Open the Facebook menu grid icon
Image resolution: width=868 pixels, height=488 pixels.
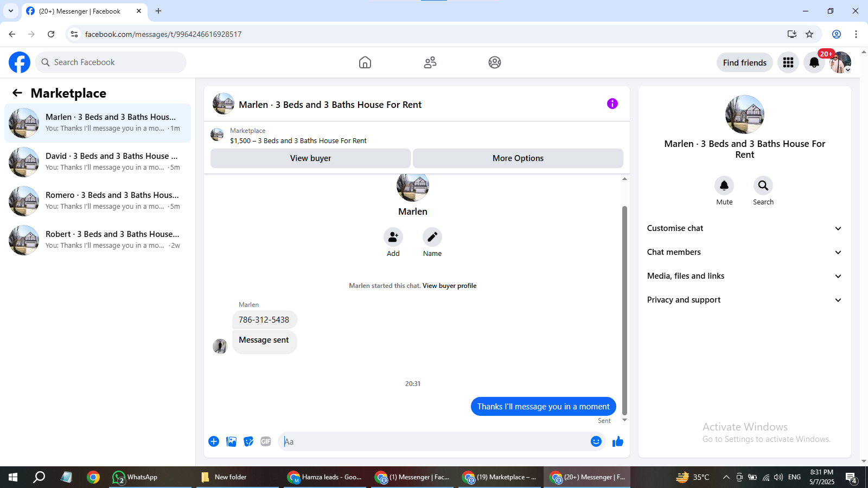(x=788, y=62)
